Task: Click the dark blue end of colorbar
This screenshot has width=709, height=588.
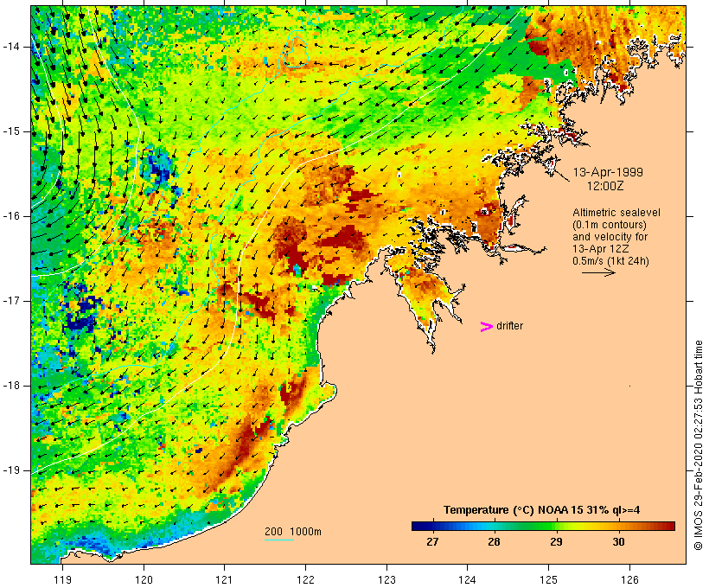Action: pyautogui.click(x=418, y=526)
